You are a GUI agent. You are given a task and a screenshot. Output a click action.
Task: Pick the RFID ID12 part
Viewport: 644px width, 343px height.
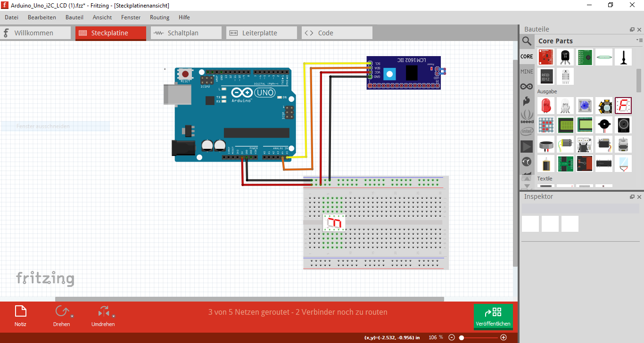click(x=546, y=76)
